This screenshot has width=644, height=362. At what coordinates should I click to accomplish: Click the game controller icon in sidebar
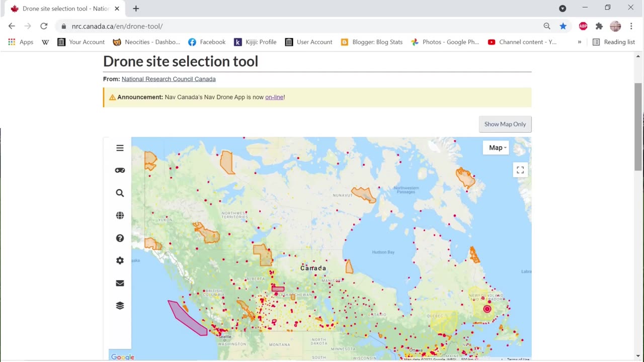pos(120,170)
